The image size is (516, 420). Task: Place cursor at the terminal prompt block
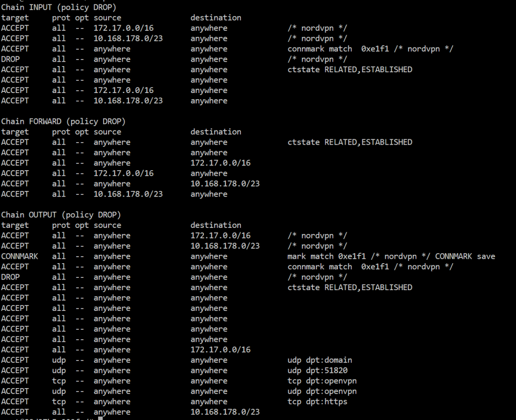[x=100, y=418]
